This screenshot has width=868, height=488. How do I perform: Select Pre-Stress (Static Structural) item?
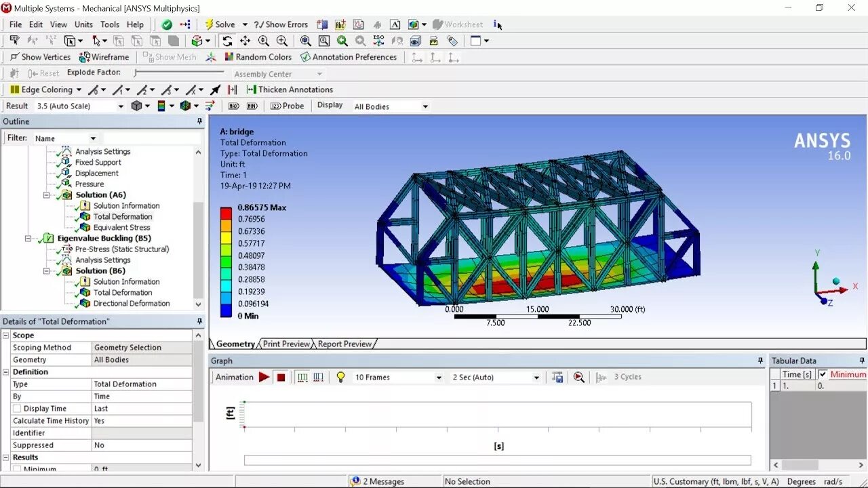point(122,249)
